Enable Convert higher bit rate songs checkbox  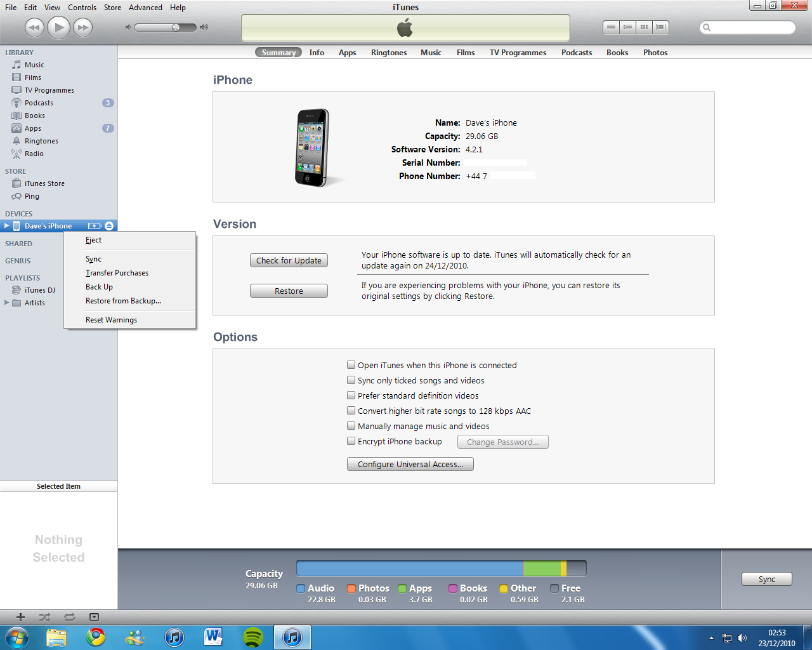(351, 411)
